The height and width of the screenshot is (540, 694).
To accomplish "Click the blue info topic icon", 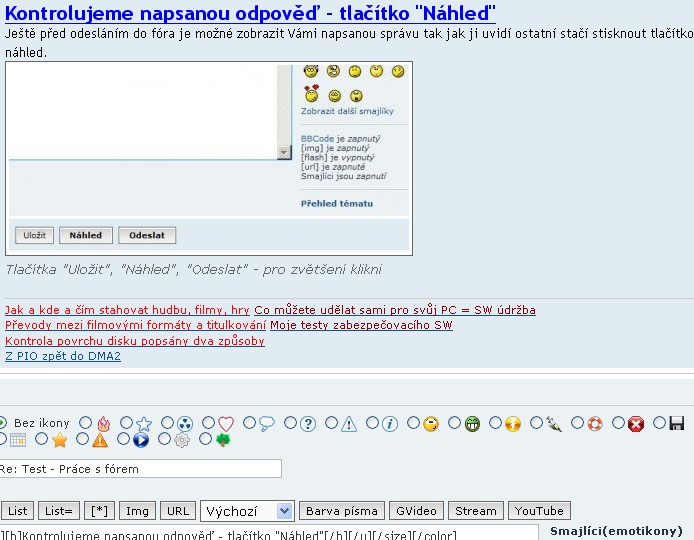I will tap(390, 424).
